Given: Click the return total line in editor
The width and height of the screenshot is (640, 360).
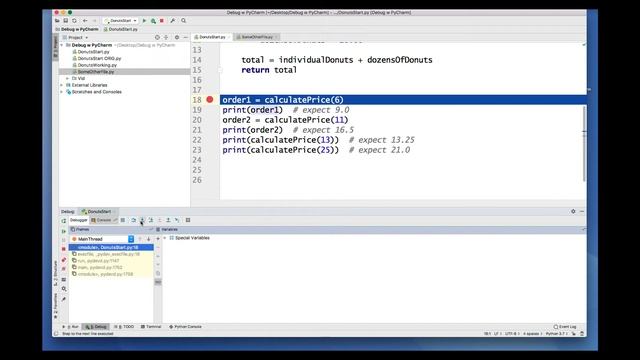Looking at the screenshot, I should pyautogui.click(x=269, y=70).
